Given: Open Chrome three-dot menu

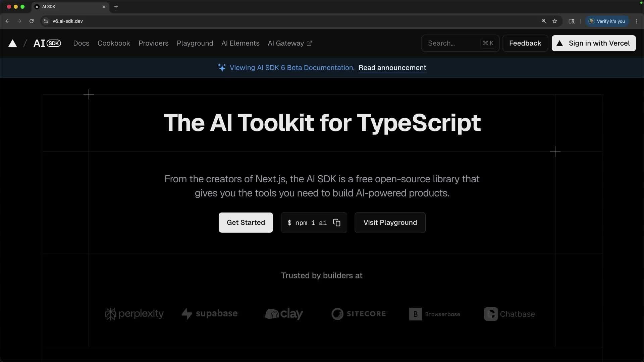Looking at the screenshot, I should pos(637,21).
